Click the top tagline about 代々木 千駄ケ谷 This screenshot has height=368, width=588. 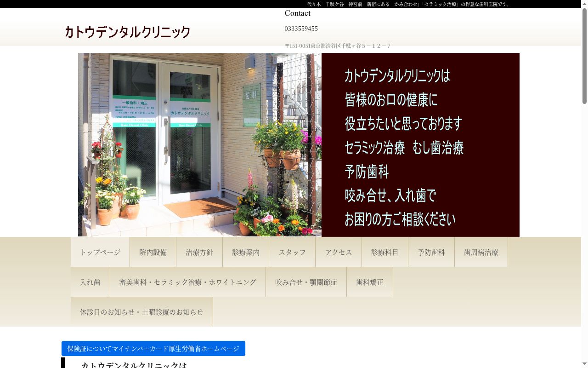coord(409,4)
